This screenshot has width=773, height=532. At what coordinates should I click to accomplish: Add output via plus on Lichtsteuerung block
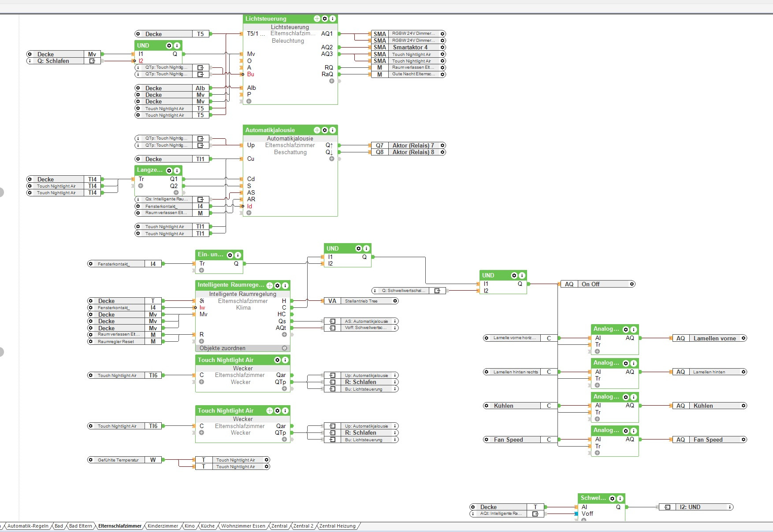331,81
